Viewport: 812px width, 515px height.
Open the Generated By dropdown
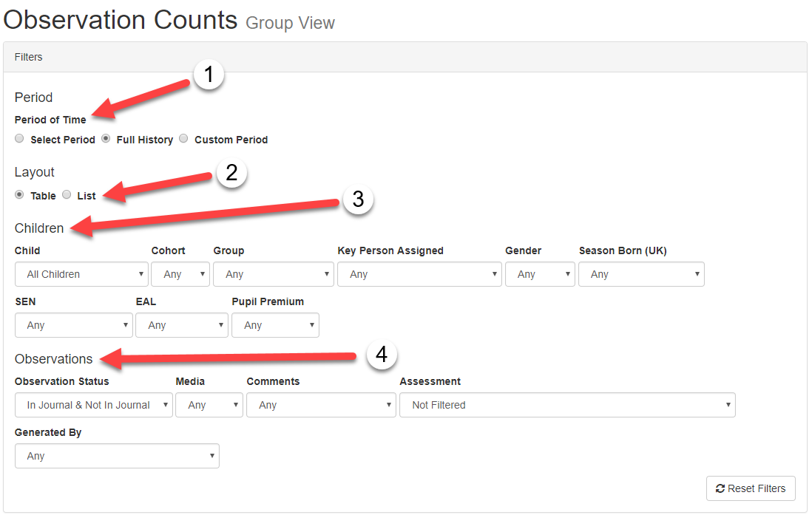(x=117, y=456)
